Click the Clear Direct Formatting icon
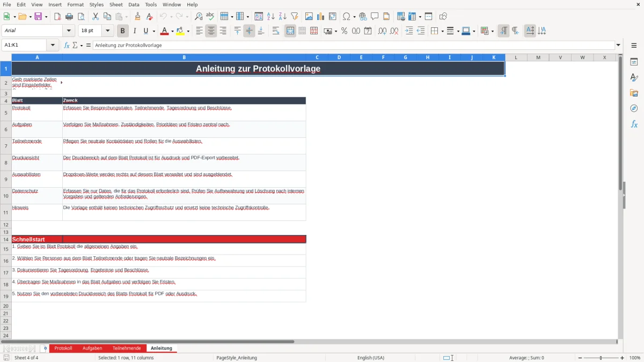This screenshot has width=644, height=362. pos(150,17)
